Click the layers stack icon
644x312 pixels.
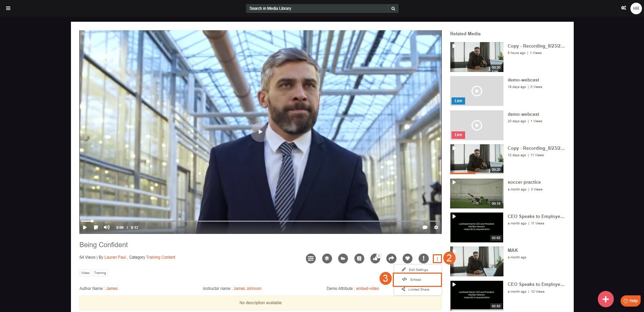pos(327,259)
